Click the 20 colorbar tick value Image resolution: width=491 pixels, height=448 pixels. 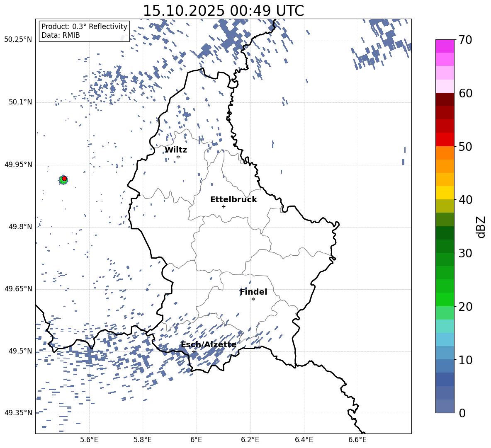pos(465,307)
